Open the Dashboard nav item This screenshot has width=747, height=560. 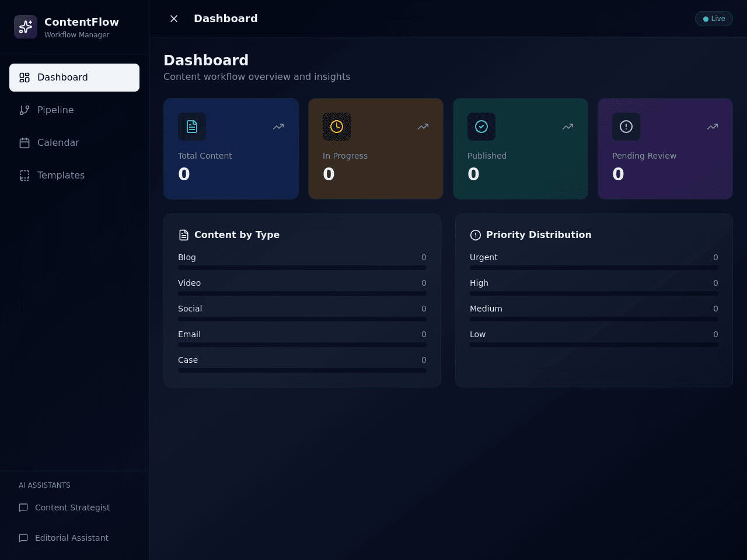click(x=74, y=78)
